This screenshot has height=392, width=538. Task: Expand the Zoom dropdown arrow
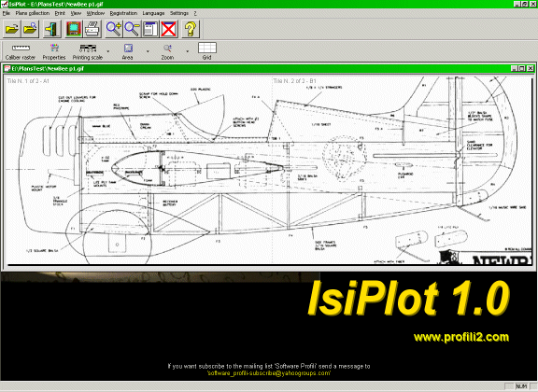click(188, 51)
